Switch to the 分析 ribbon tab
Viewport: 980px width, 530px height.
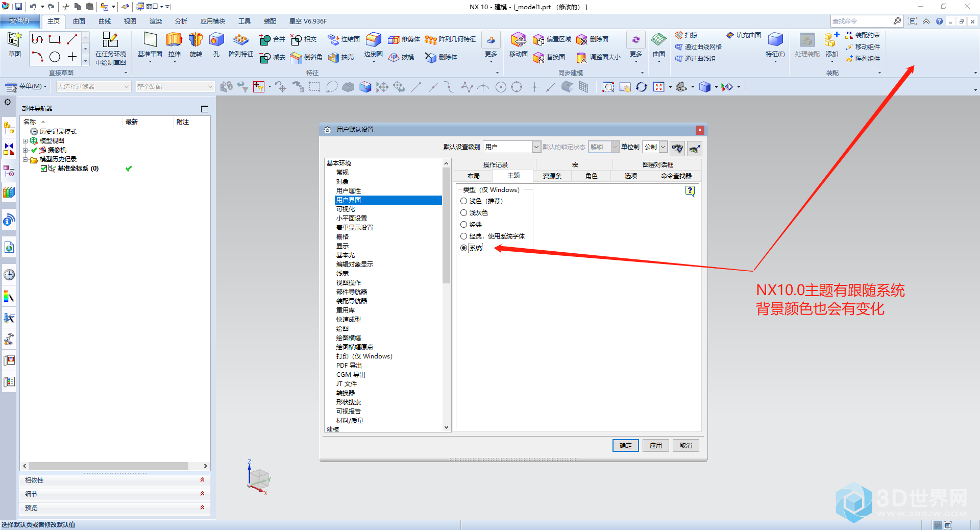[x=181, y=21]
